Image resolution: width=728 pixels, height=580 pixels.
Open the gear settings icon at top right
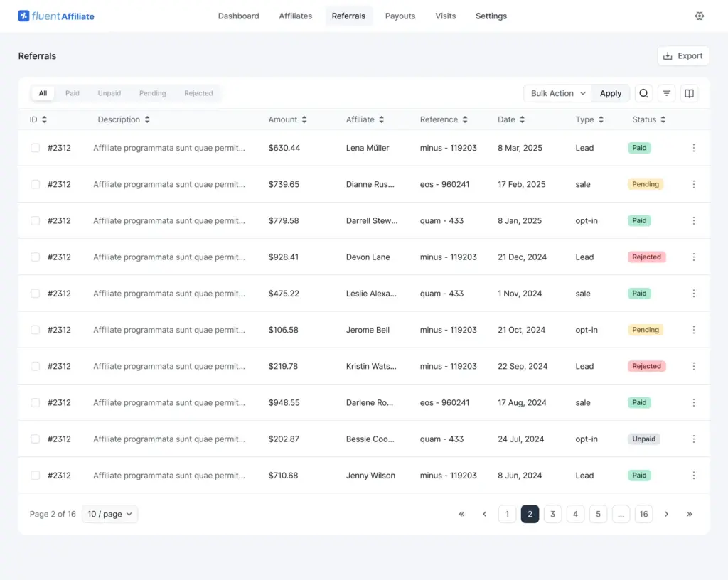coord(700,16)
